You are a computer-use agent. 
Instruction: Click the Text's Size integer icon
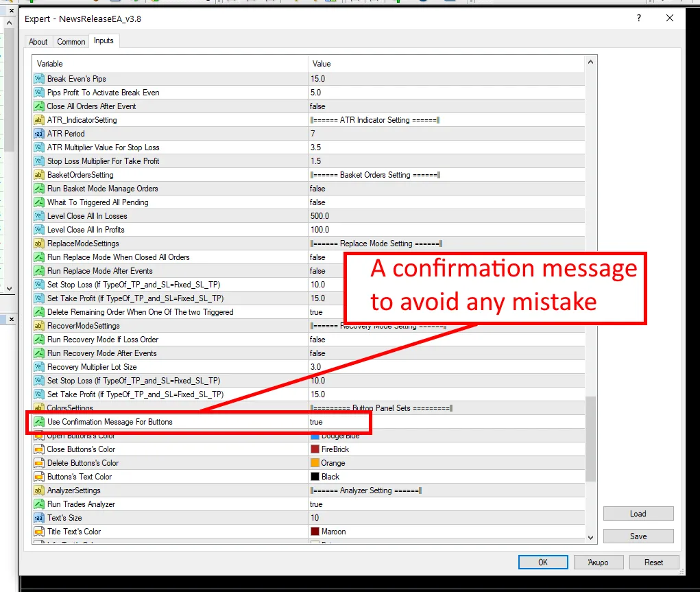(39, 518)
